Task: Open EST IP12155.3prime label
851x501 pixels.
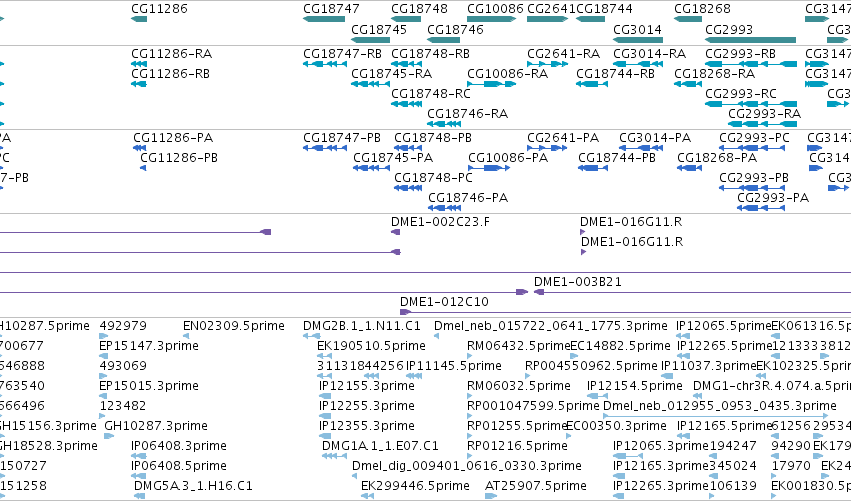Action: pos(367,386)
